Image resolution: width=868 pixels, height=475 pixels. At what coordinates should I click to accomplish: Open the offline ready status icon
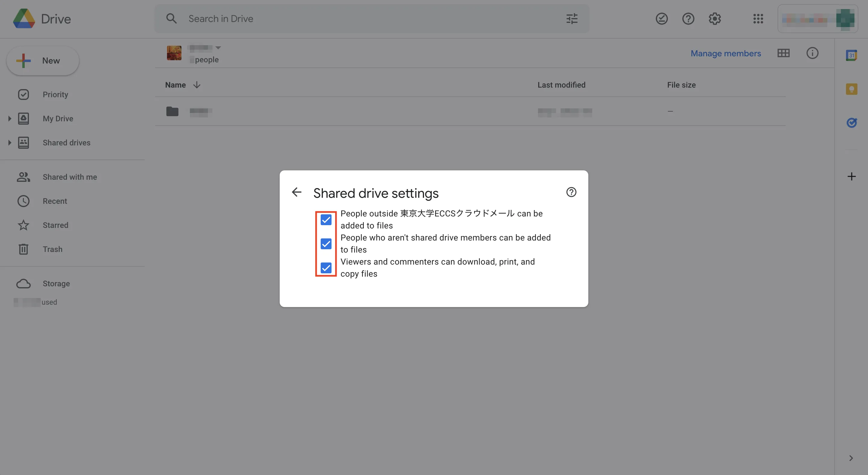(x=662, y=19)
